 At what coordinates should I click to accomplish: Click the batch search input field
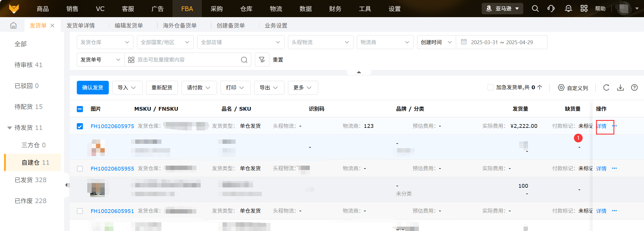click(188, 60)
